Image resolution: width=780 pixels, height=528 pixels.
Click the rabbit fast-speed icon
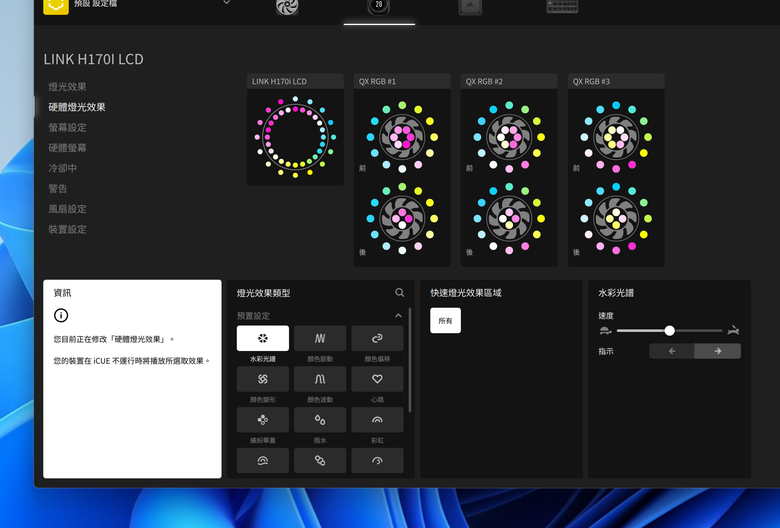(733, 330)
